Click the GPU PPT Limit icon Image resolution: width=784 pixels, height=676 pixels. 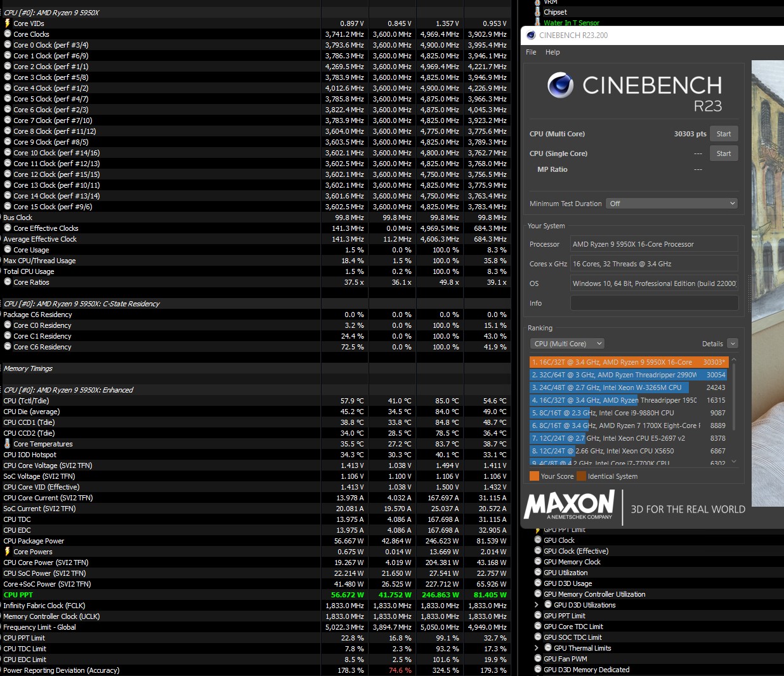click(538, 616)
